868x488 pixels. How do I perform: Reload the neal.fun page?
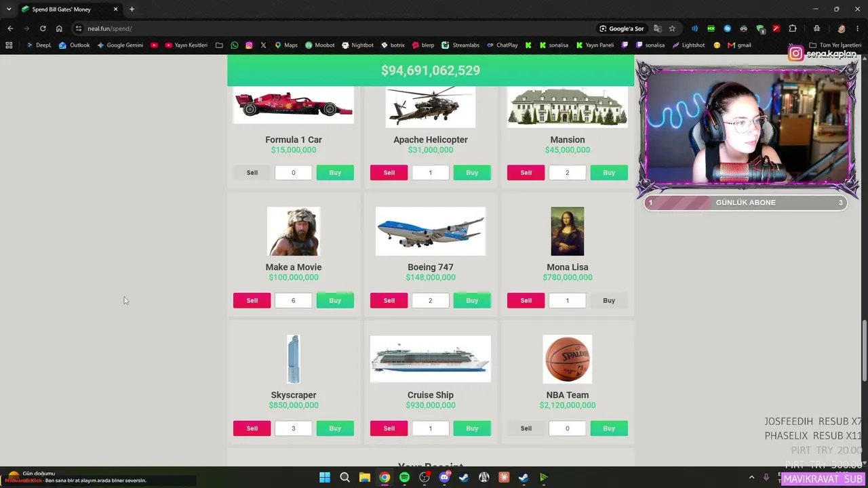tap(43, 28)
